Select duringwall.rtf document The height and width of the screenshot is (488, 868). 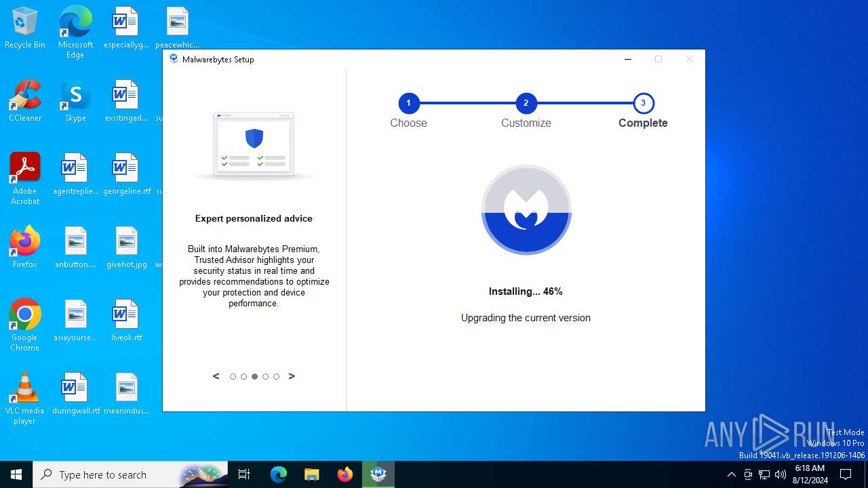click(x=75, y=394)
